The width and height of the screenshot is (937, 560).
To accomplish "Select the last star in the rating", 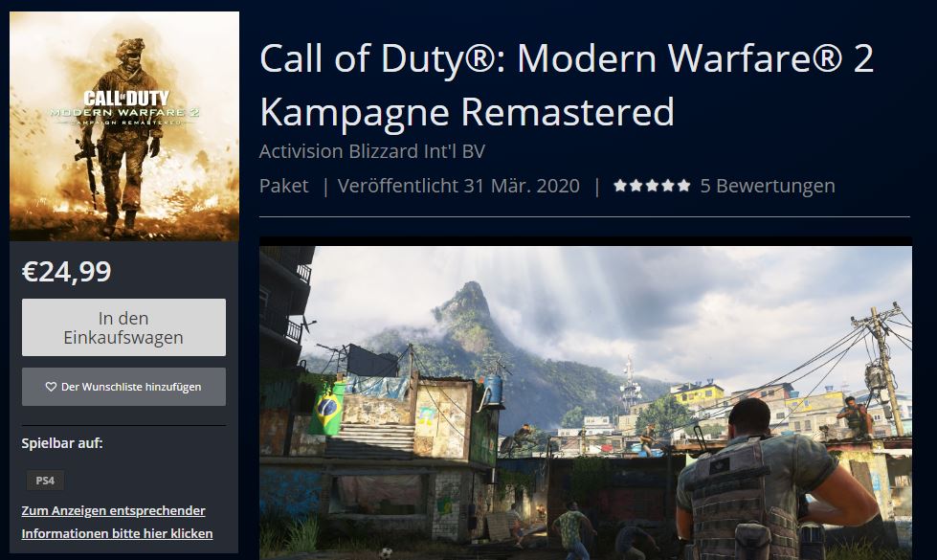I will click(x=683, y=186).
